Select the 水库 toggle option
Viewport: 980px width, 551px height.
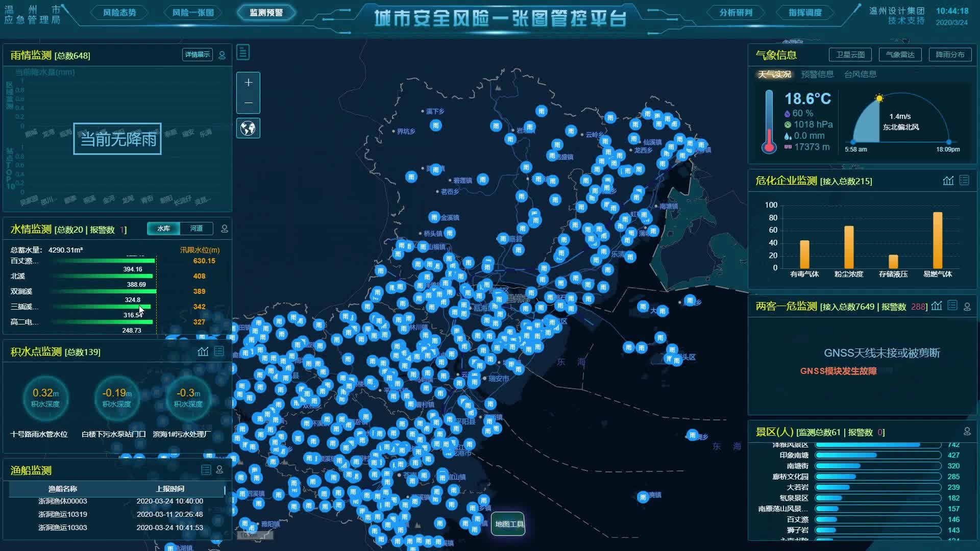pos(163,229)
